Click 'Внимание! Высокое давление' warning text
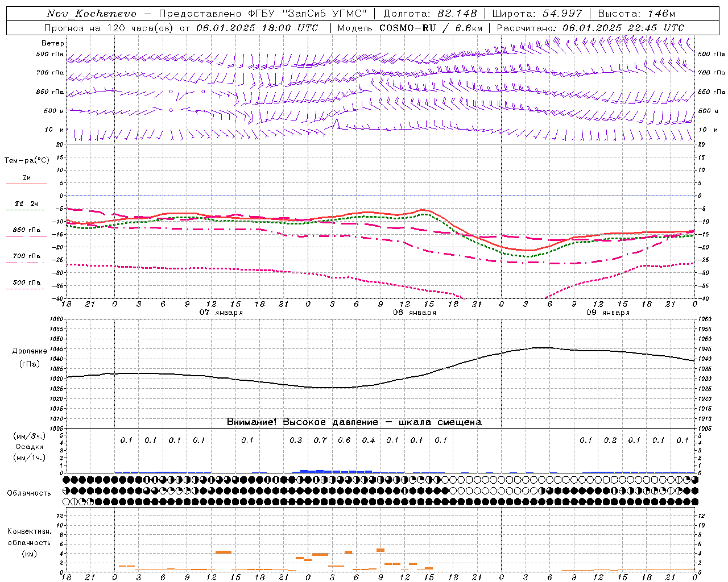This screenshot has height=582, width=728. (302, 422)
